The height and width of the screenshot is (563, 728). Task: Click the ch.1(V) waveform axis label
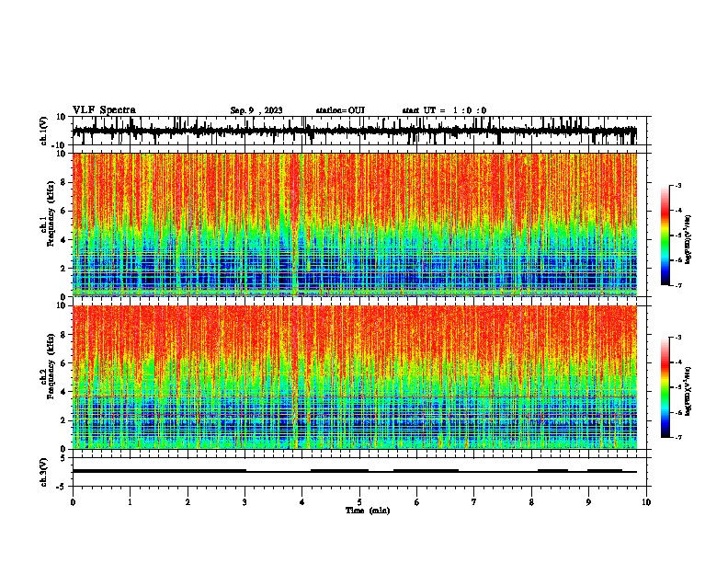pos(44,131)
